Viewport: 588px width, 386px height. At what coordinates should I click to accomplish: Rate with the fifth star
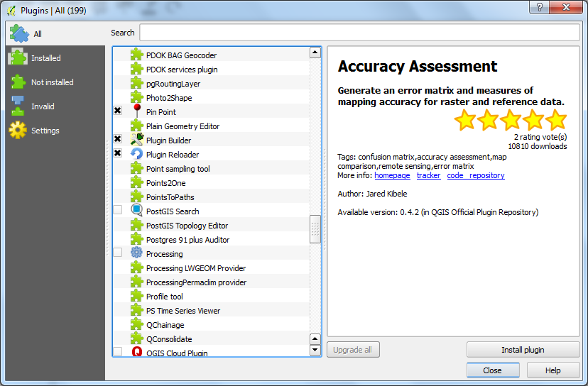pyautogui.click(x=556, y=121)
